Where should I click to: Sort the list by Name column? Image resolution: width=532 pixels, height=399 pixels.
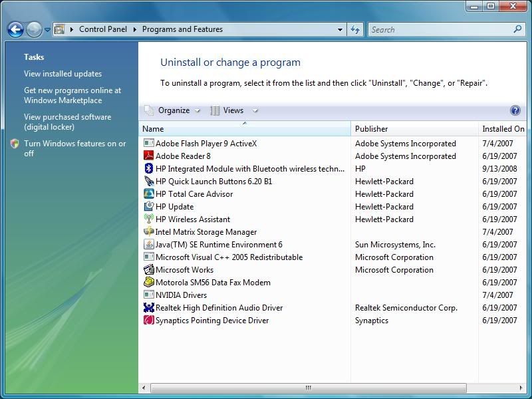click(245, 128)
